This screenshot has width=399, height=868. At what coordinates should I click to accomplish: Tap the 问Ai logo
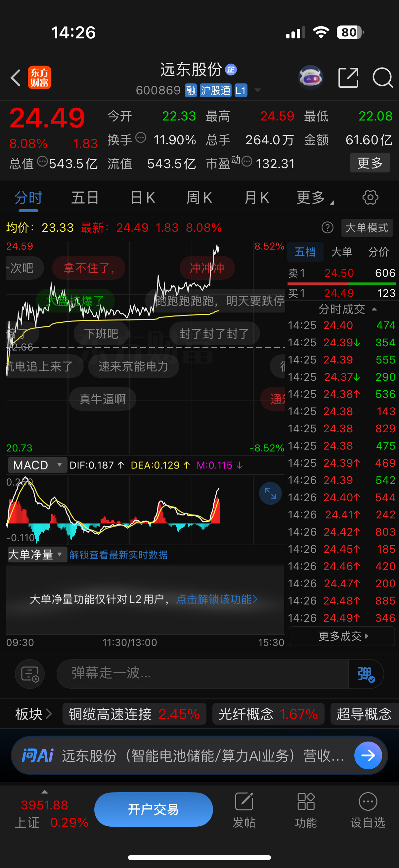tap(37, 756)
